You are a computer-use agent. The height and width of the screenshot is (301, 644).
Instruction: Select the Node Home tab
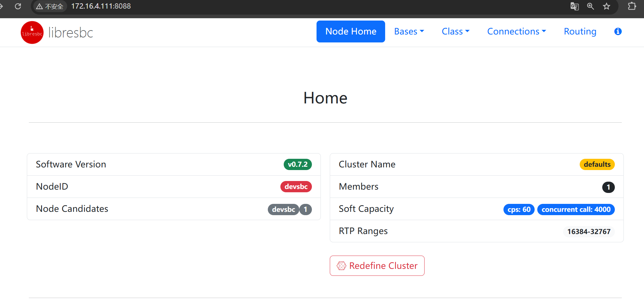coord(351,31)
